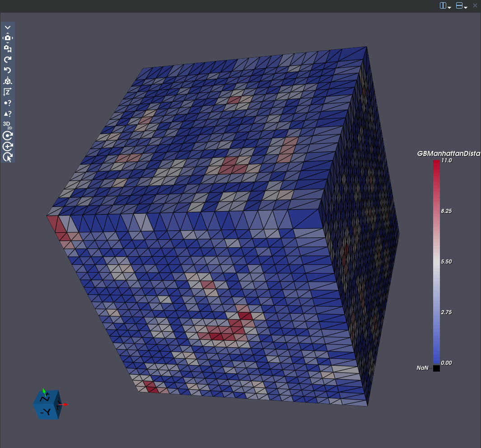Image resolution: width=481 pixels, height=448 pixels.
Task: Redo the last camera movement
Action: (x=8, y=60)
